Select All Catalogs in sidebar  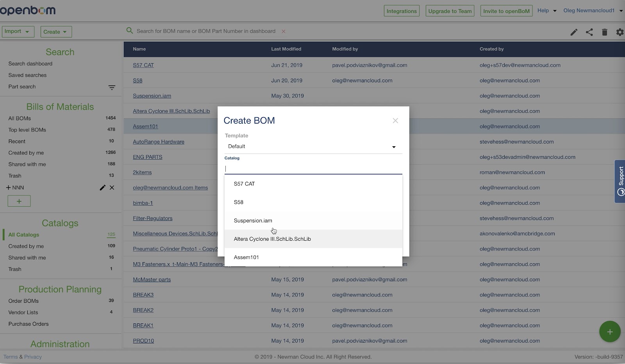(24, 235)
